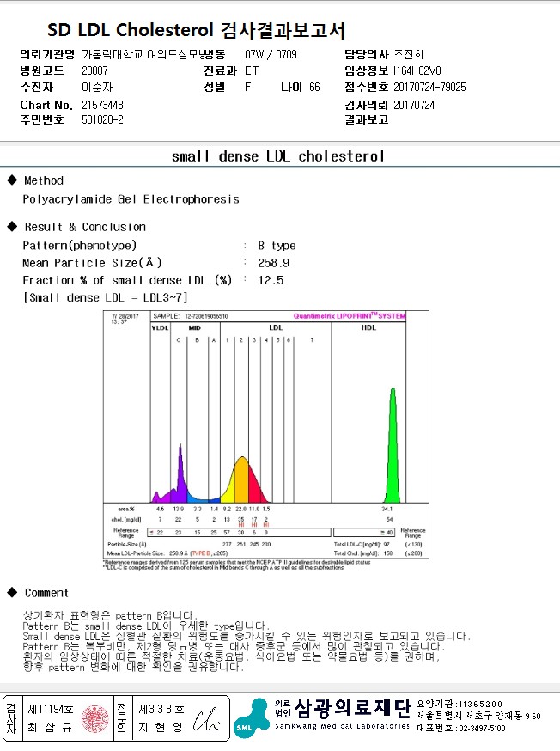Select first comment line about pattern B입니다
Viewport: 560px width, 751px height.
point(110,615)
